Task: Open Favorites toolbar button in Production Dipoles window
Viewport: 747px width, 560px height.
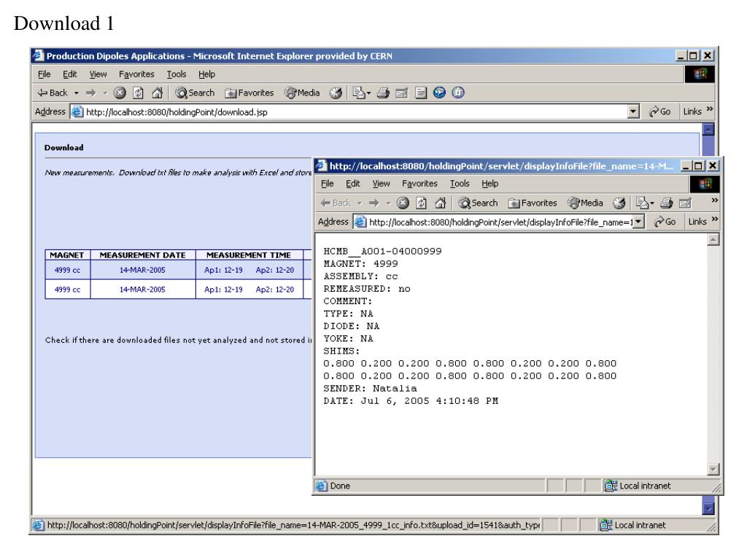Action: click(249, 93)
